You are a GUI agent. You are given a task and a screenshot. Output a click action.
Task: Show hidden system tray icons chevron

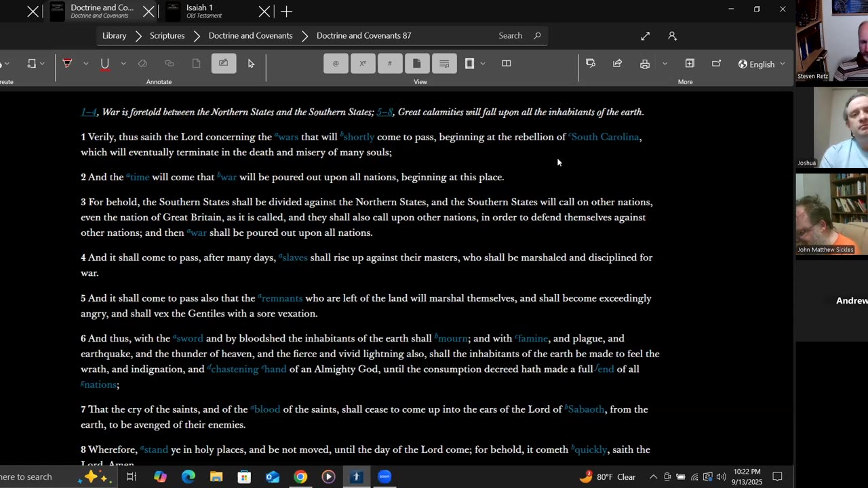point(653,476)
